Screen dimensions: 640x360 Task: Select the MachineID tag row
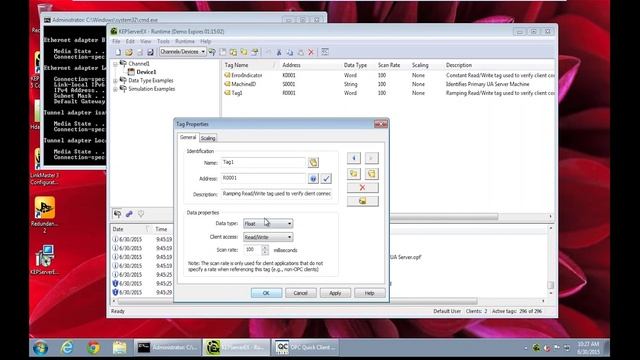[389, 84]
